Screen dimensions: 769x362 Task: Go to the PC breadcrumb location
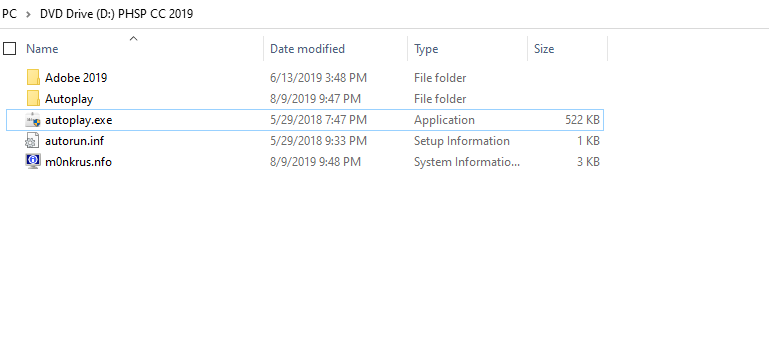tap(9, 14)
